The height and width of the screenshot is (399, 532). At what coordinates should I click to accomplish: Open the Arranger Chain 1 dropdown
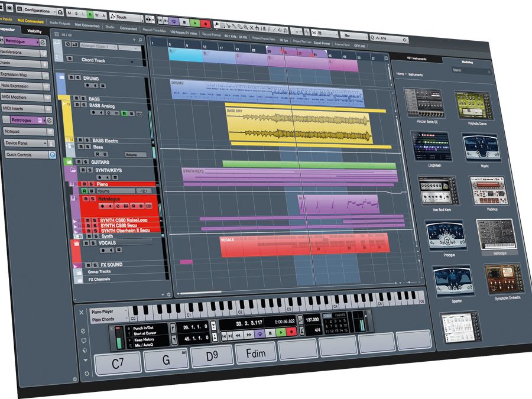(98, 46)
